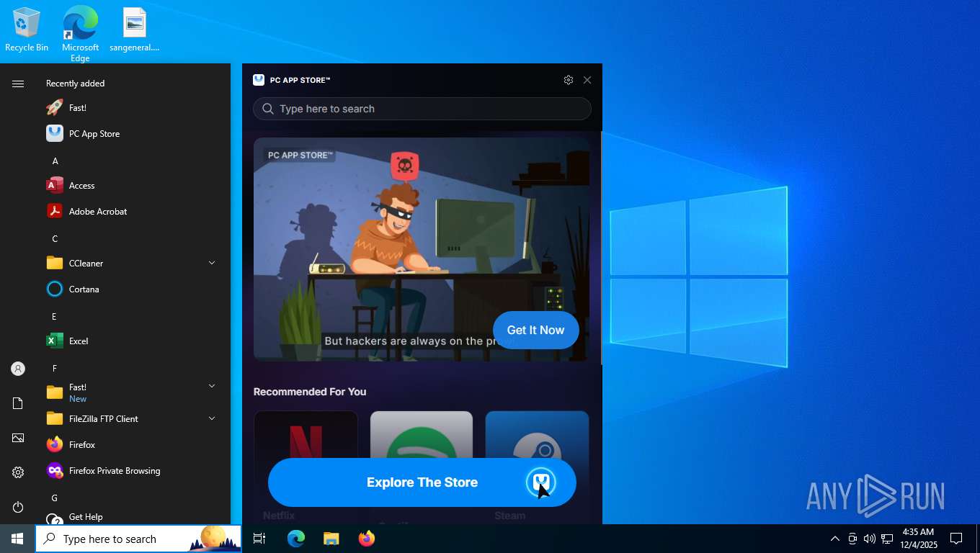Select Microsoft Edge desktop shortcut

click(x=80, y=33)
